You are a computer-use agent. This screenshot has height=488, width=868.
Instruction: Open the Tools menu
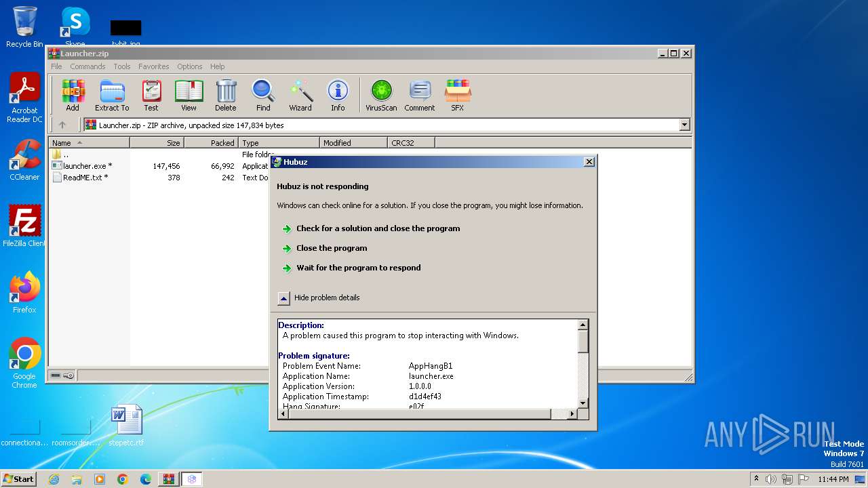[x=122, y=66]
